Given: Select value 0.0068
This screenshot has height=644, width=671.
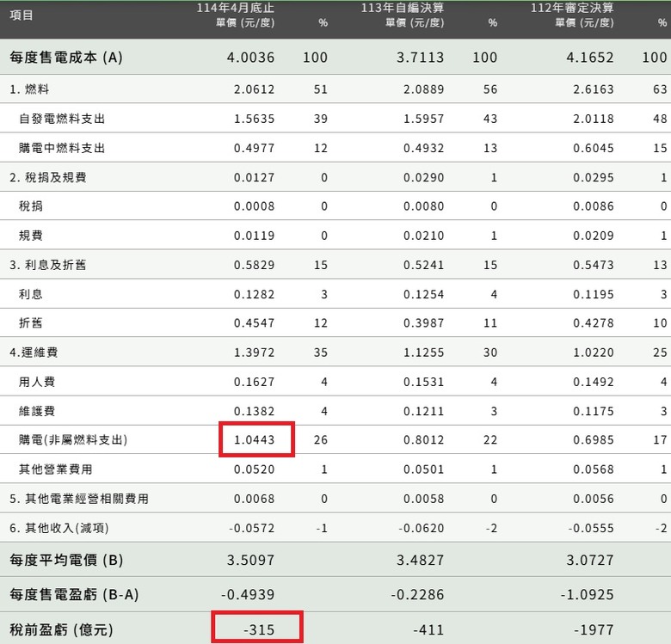Looking at the screenshot, I should pyautogui.click(x=254, y=499).
